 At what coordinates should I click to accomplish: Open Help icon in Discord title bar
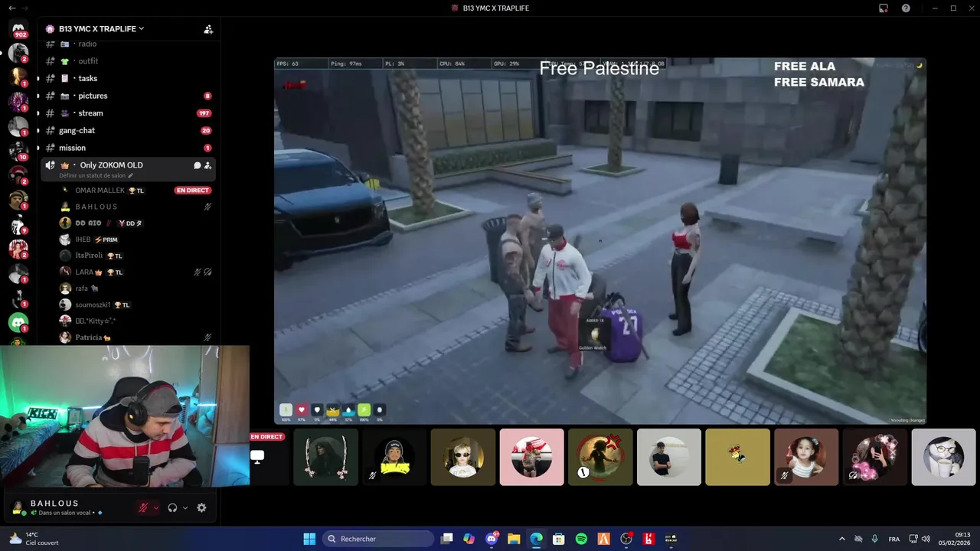click(906, 8)
